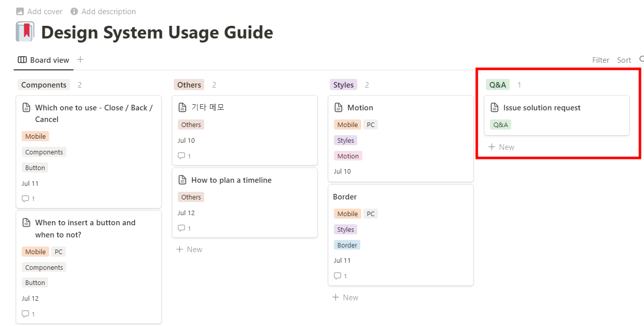This screenshot has width=644, height=326.
Task: Click the Jul 12 date on How to plan a timeline
Action: [x=186, y=213]
